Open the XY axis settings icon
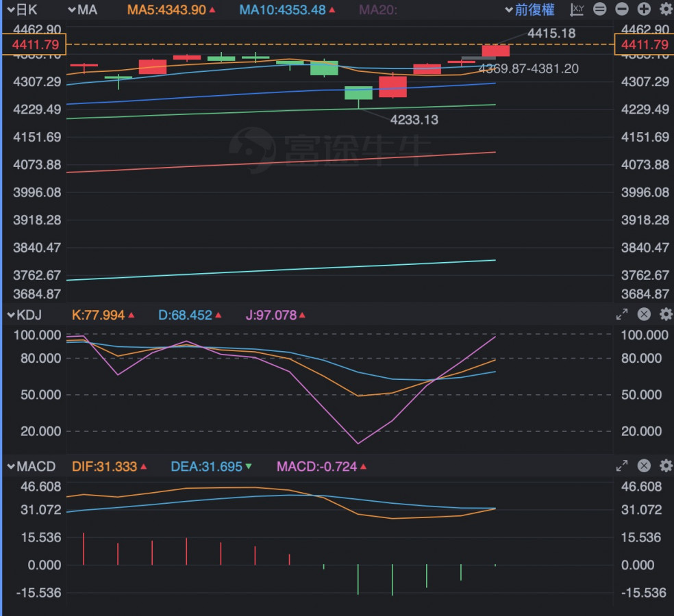 (x=577, y=10)
